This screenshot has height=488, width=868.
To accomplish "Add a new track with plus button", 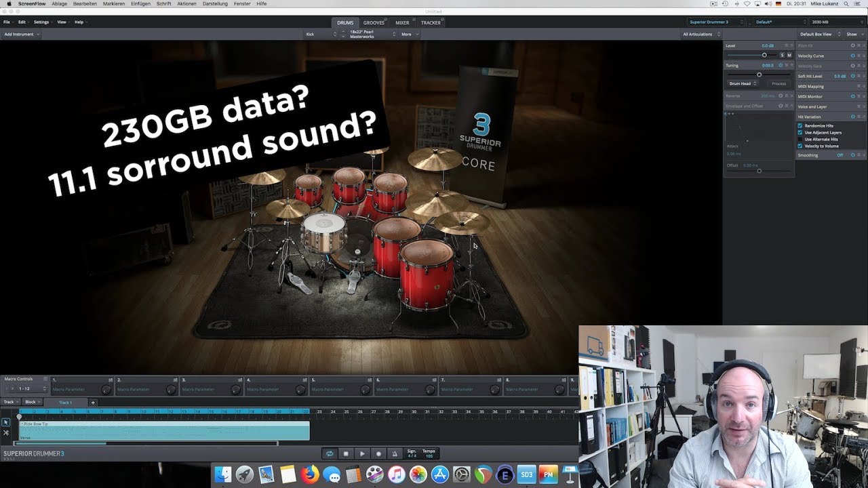I will pyautogui.click(x=93, y=403).
